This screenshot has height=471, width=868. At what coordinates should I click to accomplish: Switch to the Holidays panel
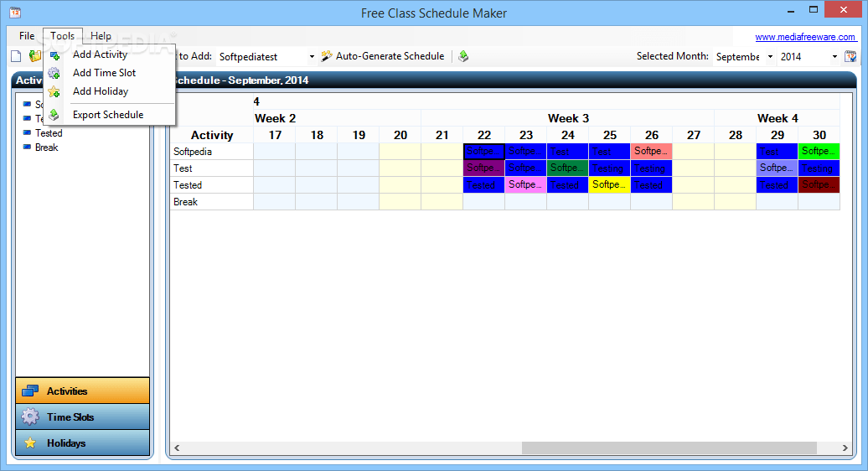coord(82,443)
